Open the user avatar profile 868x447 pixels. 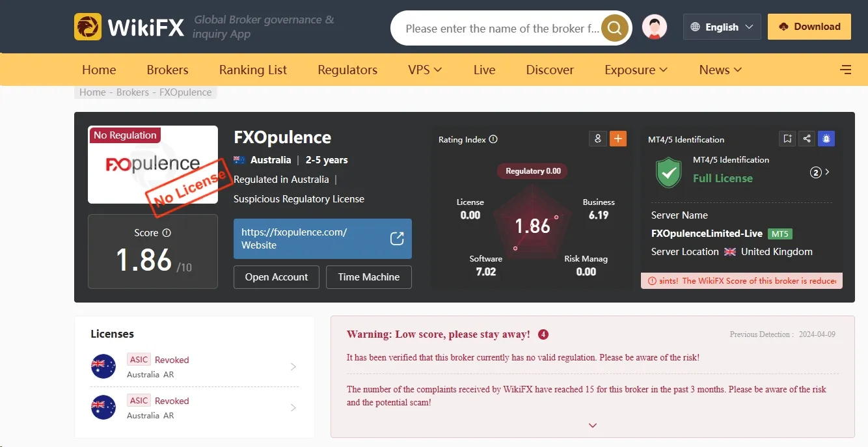(x=655, y=27)
